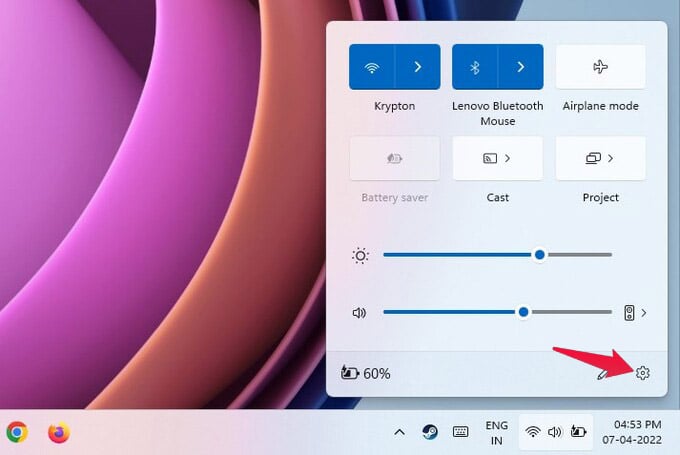Adjust the brightness slider
The image size is (680, 455).
(x=497, y=255)
